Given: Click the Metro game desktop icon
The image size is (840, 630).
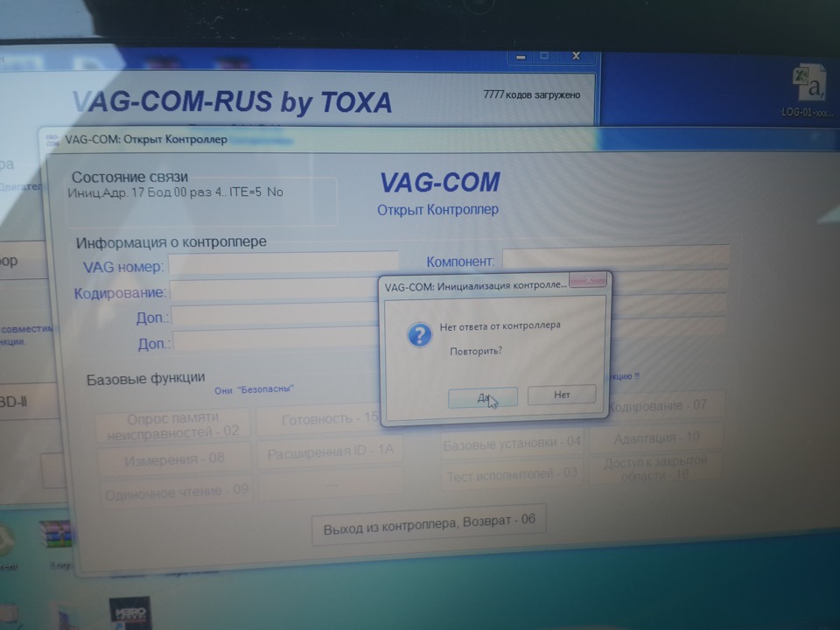Looking at the screenshot, I should coord(129,612).
